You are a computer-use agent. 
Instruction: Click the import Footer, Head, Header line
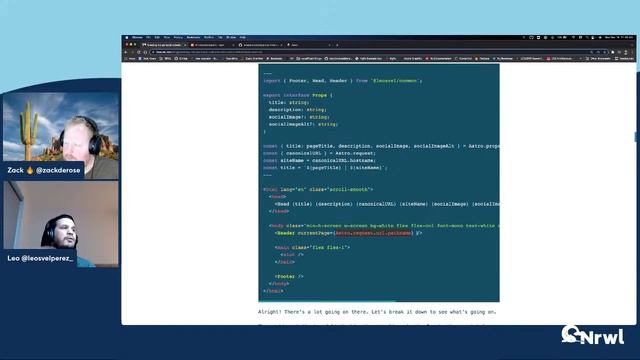tap(342, 81)
